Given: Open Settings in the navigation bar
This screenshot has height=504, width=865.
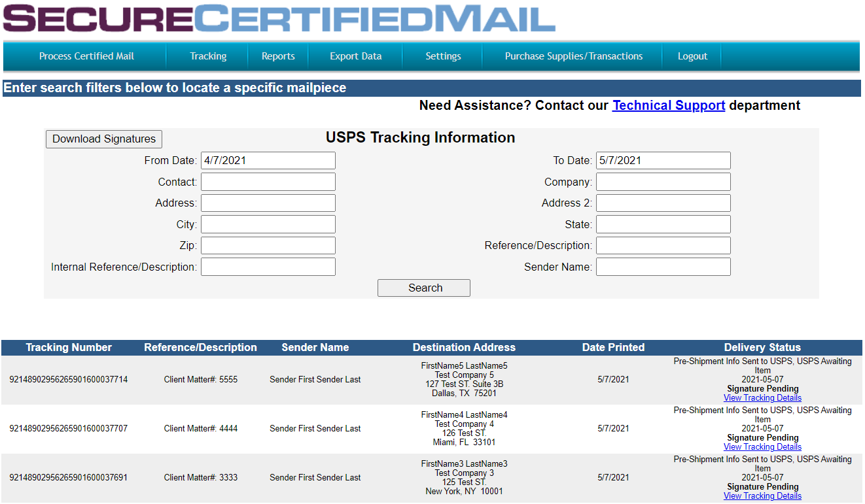Looking at the screenshot, I should pos(443,56).
